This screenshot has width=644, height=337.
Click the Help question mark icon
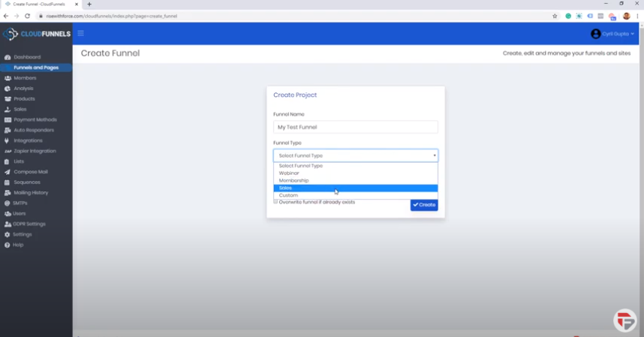point(8,245)
